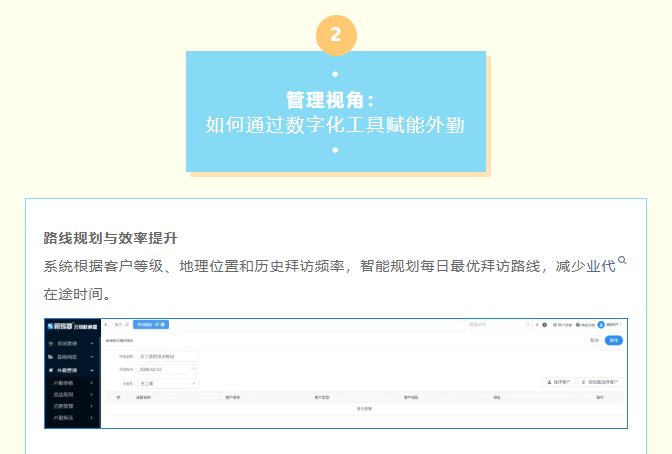Click the 基础档案 folder icon in sidebar
672x454 pixels.
(51, 356)
